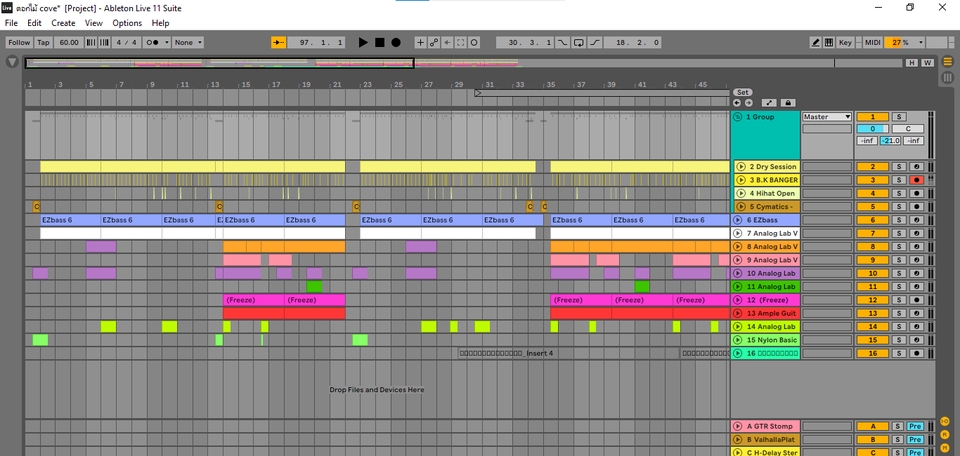Unfold the 15 Nylon Basic track
This screenshot has height=456, width=960.
[738, 340]
